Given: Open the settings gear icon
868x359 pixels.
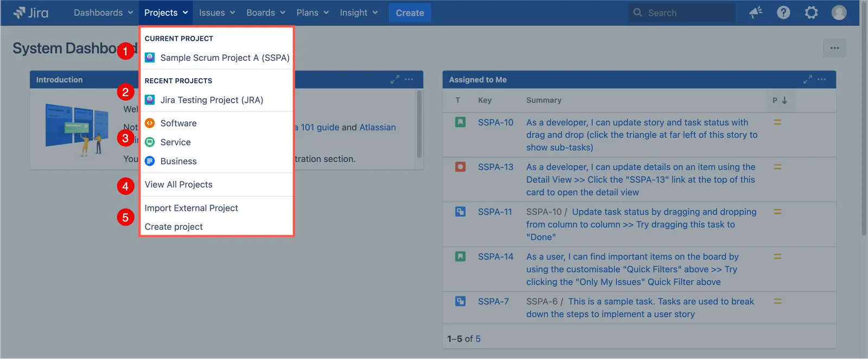Looking at the screenshot, I should coord(811,12).
